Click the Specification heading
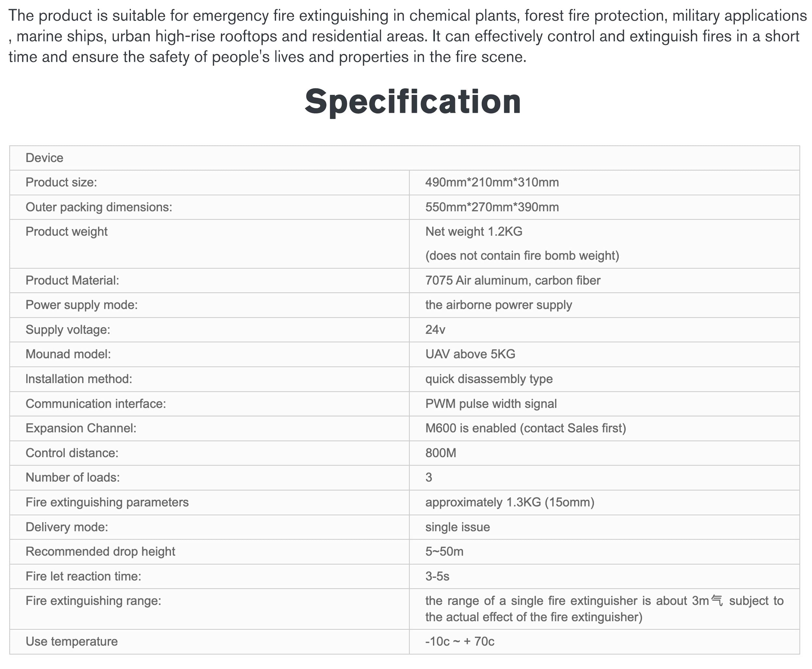 (412, 101)
